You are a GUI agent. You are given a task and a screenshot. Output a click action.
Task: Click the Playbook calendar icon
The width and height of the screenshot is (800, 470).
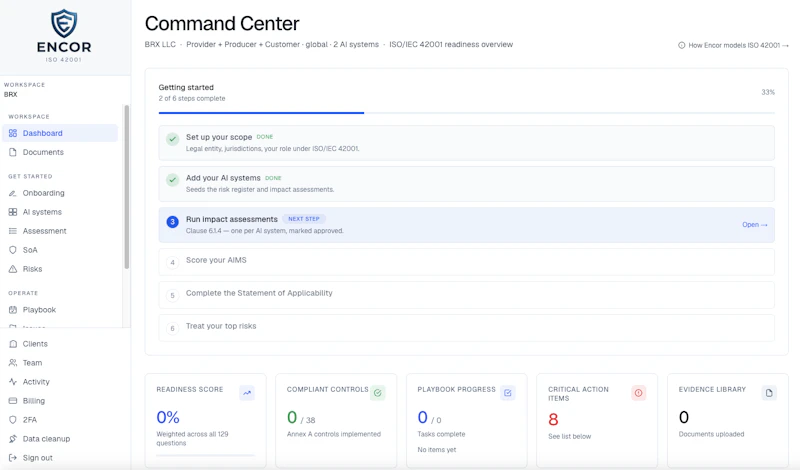point(13,310)
